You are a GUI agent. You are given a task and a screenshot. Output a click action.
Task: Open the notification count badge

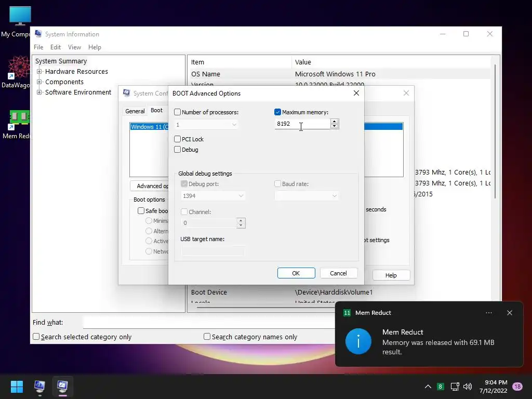[517, 387]
